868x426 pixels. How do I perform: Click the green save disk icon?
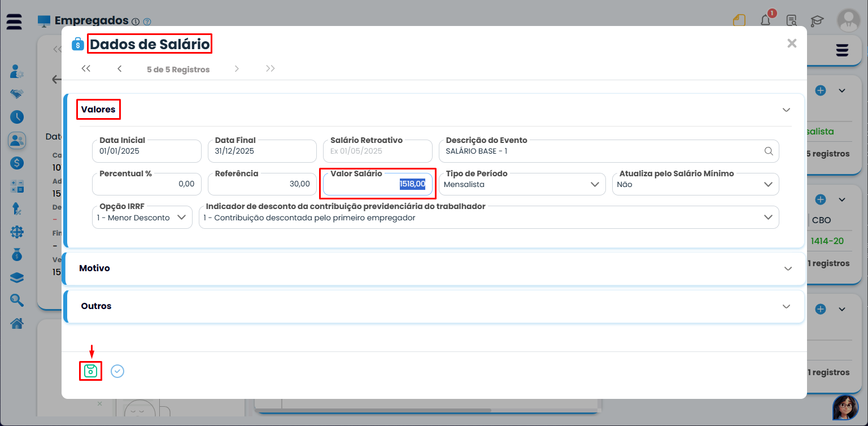(90, 371)
